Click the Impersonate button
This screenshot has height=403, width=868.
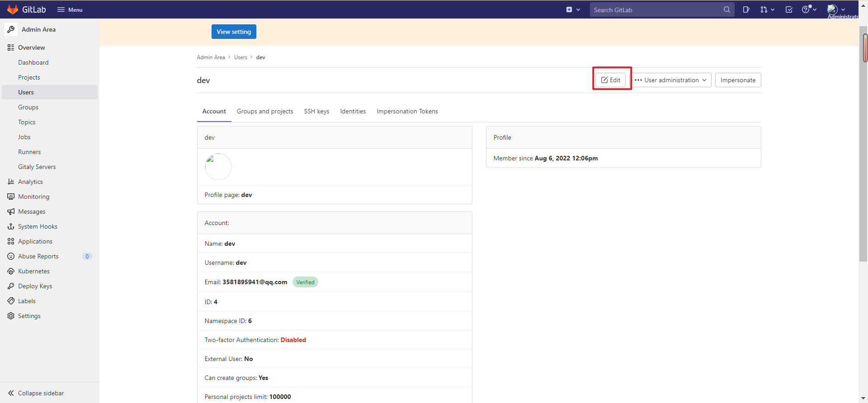pos(738,80)
